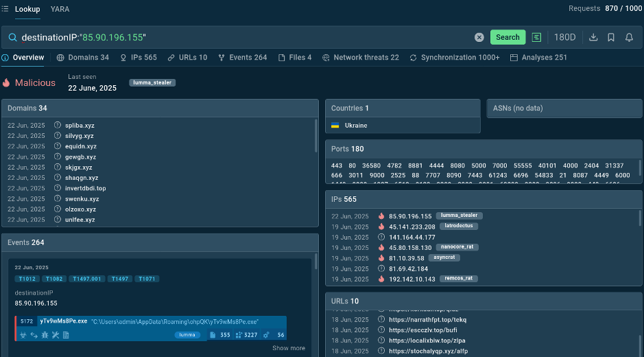
Task: Click the question icon beside swenku.xyz
Action: point(58,198)
